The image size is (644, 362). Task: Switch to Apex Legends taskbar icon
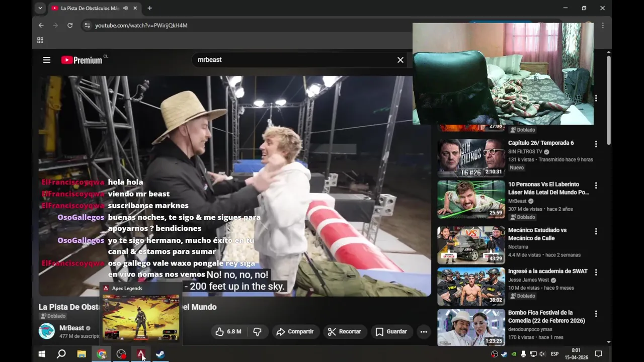point(141,354)
